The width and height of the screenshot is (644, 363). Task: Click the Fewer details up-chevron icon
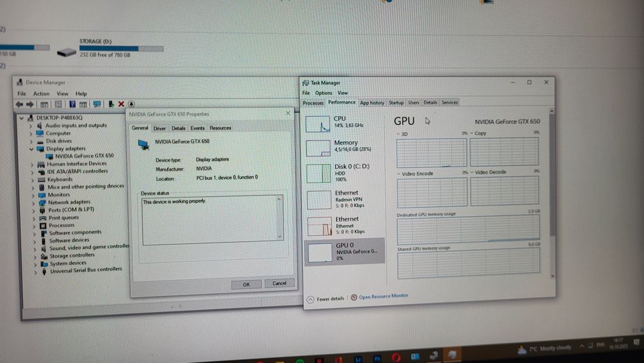point(310,299)
